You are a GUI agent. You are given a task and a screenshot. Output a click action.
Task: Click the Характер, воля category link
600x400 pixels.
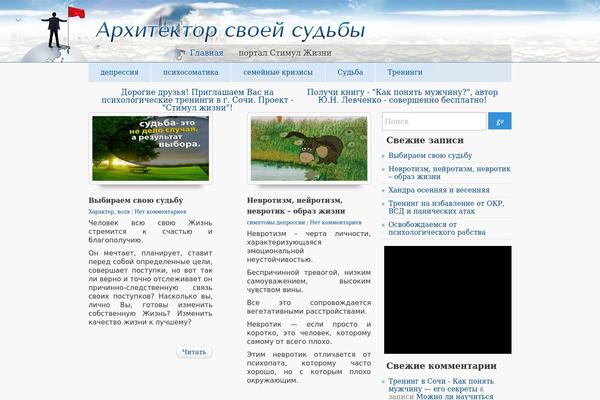pyautogui.click(x=109, y=212)
